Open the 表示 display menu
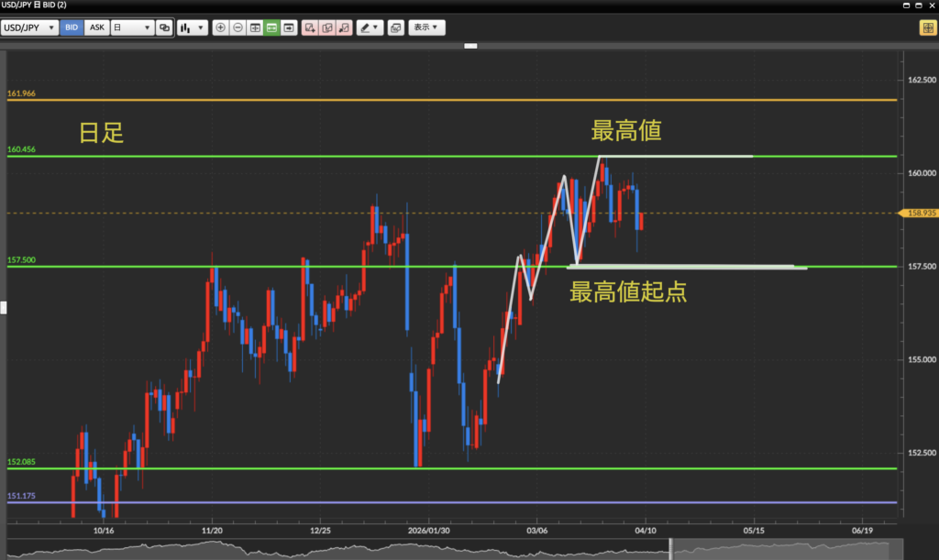This screenshot has width=939, height=560. 426,27
